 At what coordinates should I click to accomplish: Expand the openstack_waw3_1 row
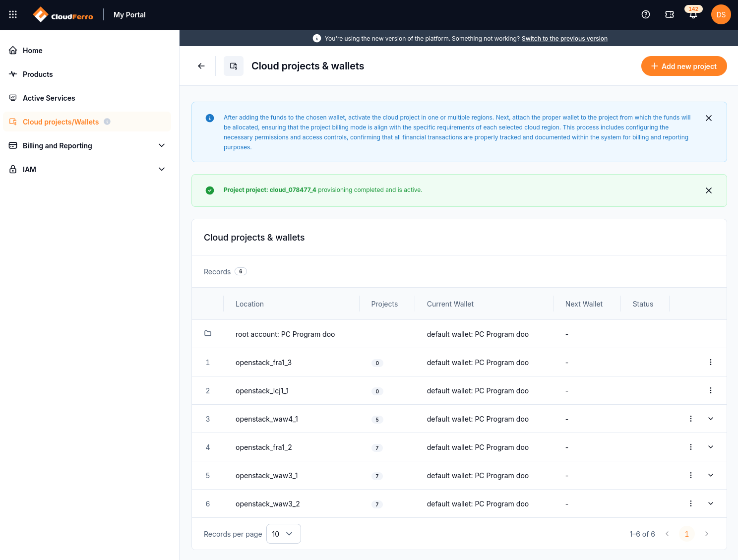pos(711,475)
